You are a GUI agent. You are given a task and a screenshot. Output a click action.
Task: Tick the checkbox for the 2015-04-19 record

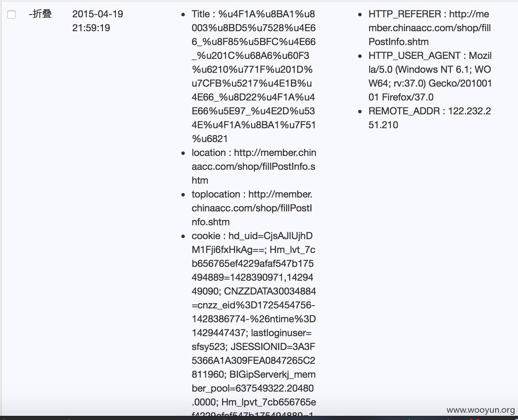(x=11, y=15)
